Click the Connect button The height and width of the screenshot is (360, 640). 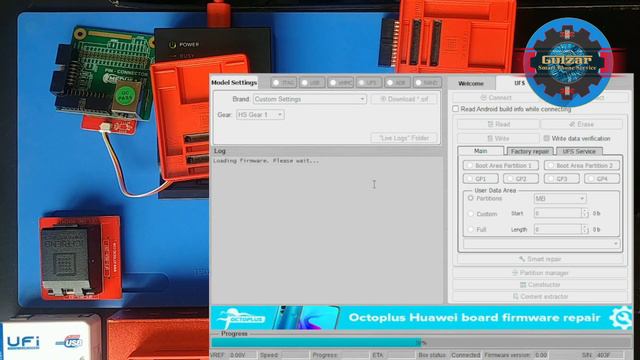click(x=496, y=98)
